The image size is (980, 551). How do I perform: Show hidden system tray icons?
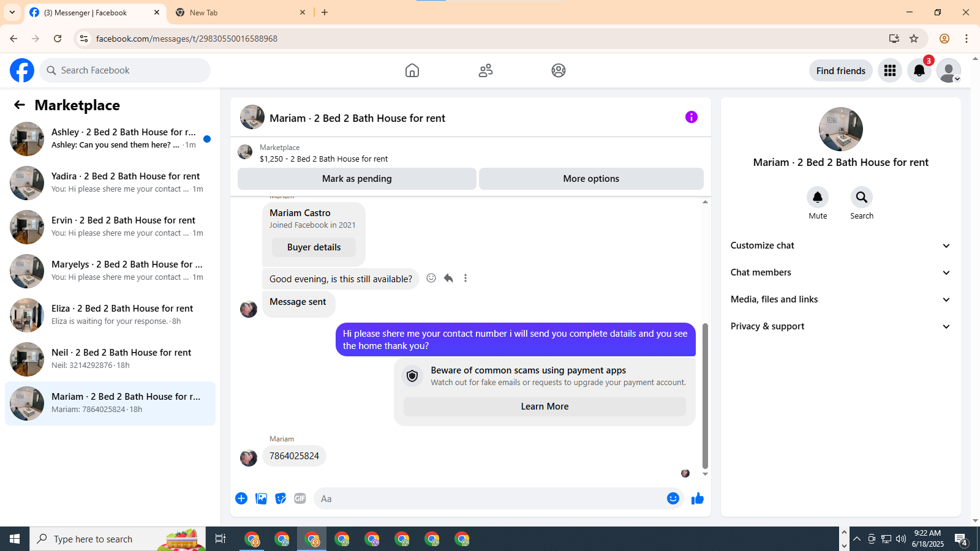tap(857, 539)
